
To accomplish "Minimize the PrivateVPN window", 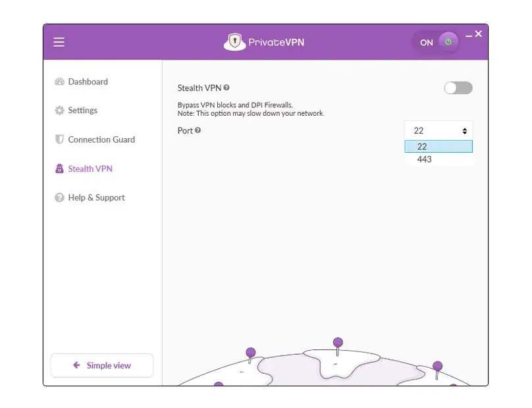I will click(x=469, y=36).
